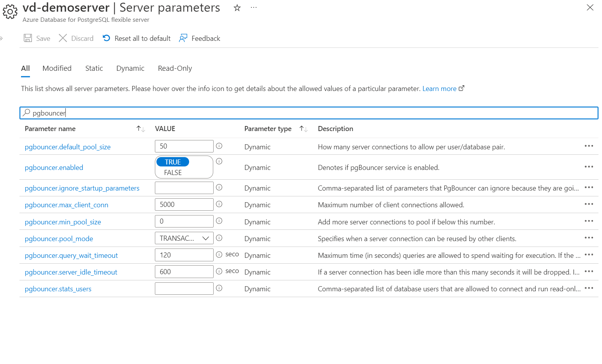Click description 'Denotes if pgBouncer service is enabled.'
The height and width of the screenshot is (364, 602).
(x=379, y=167)
